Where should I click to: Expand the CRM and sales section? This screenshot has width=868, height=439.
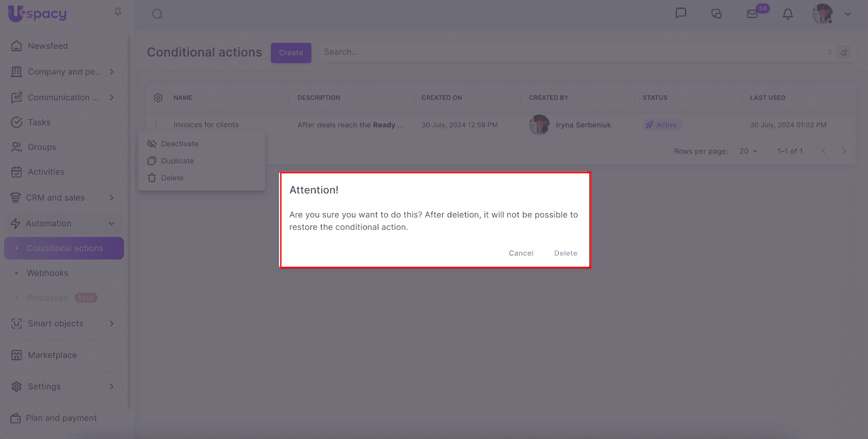coord(112,198)
